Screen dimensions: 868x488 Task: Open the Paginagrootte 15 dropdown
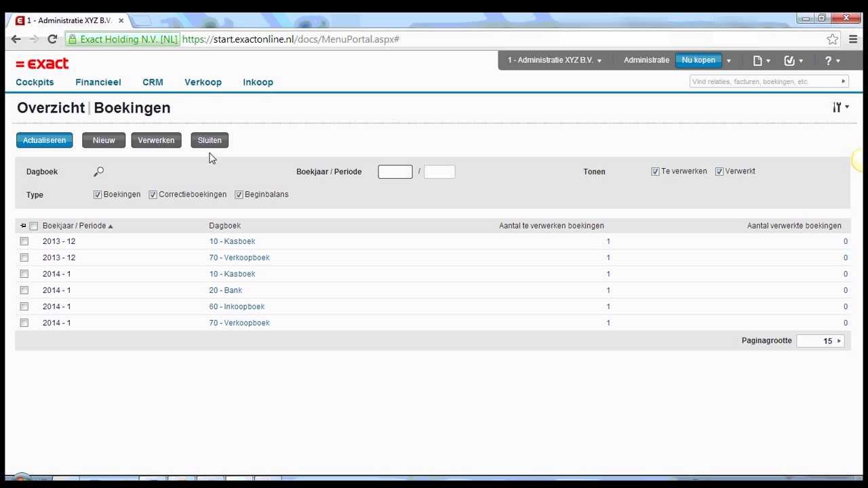pyautogui.click(x=820, y=341)
